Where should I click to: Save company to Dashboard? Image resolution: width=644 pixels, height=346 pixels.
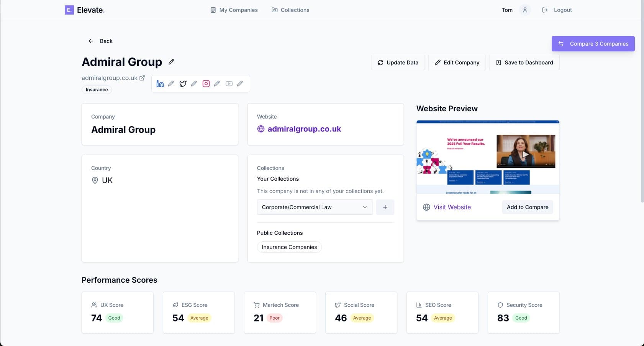click(524, 63)
